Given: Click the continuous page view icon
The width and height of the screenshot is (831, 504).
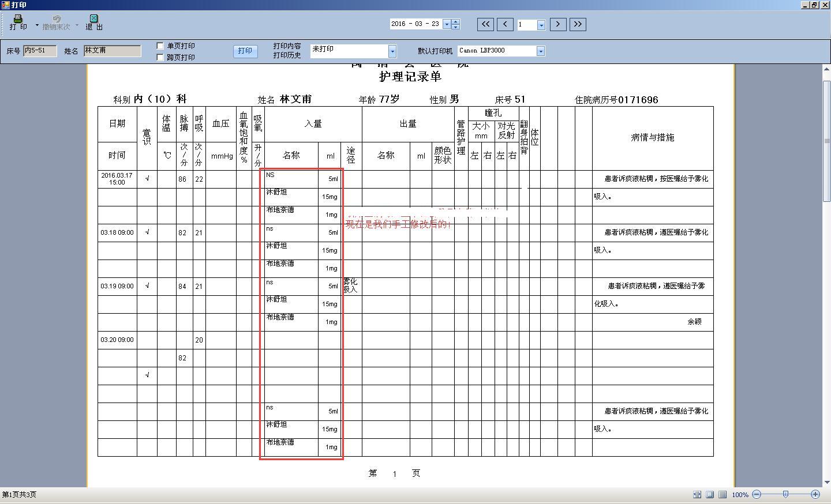Looking at the screenshot, I should point(723,495).
